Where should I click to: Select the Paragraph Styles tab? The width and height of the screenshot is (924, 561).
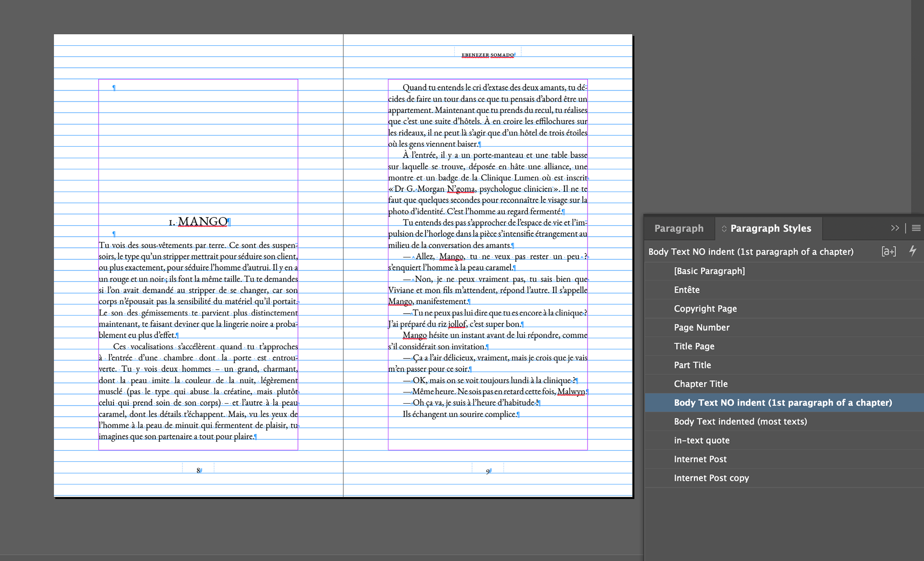(770, 229)
